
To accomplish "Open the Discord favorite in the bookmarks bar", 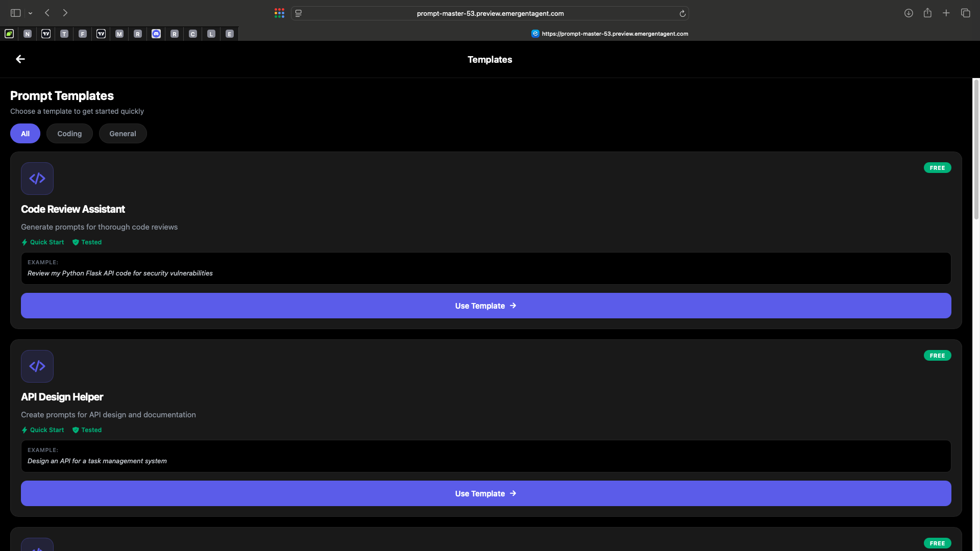I will point(156,34).
